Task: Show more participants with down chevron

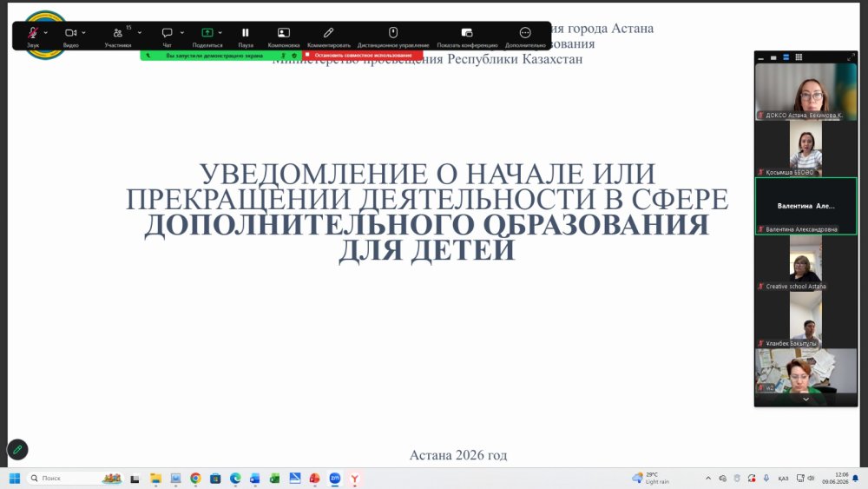Action: 806,400
